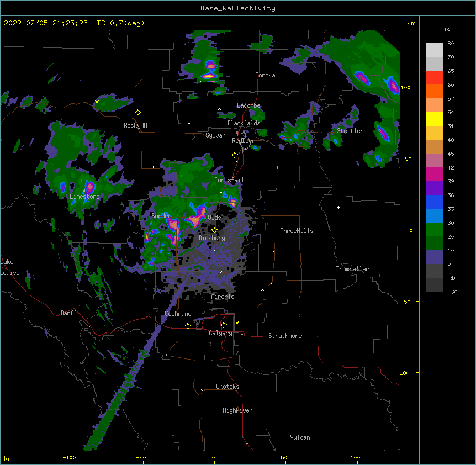476x465 pixels.
Task: Select the magenta swatch in the dBZ legend
Action: (434, 174)
